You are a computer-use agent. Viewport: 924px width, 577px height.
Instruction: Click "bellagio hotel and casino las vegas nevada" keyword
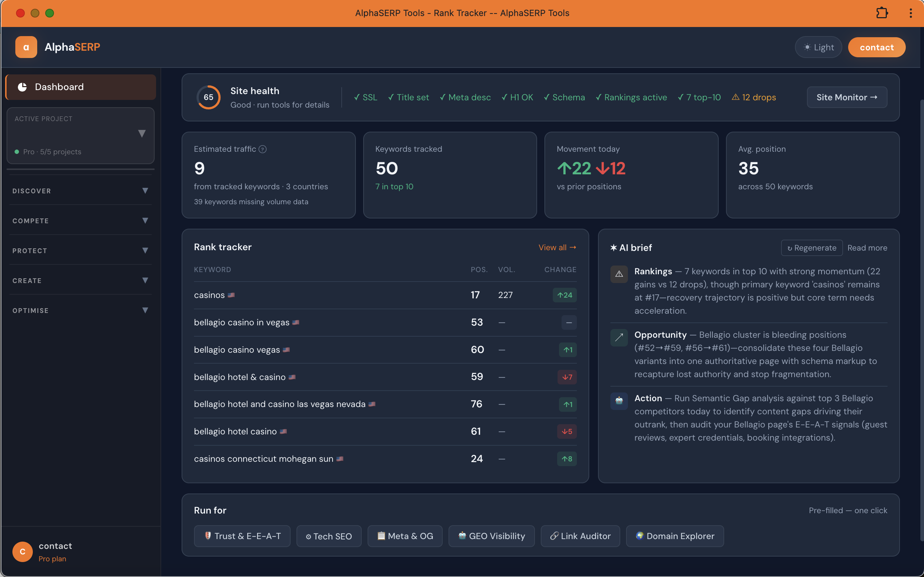(280, 404)
